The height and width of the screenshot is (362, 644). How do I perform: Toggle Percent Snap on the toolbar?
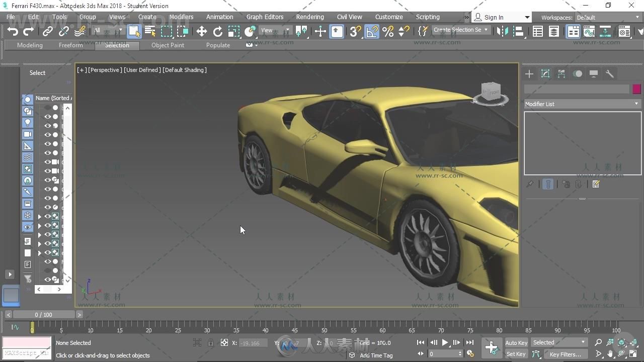coord(388,32)
